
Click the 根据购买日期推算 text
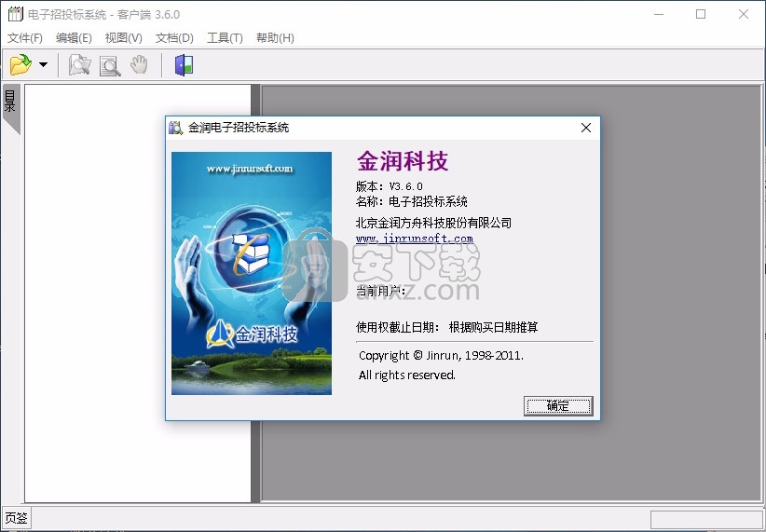[493, 327]
